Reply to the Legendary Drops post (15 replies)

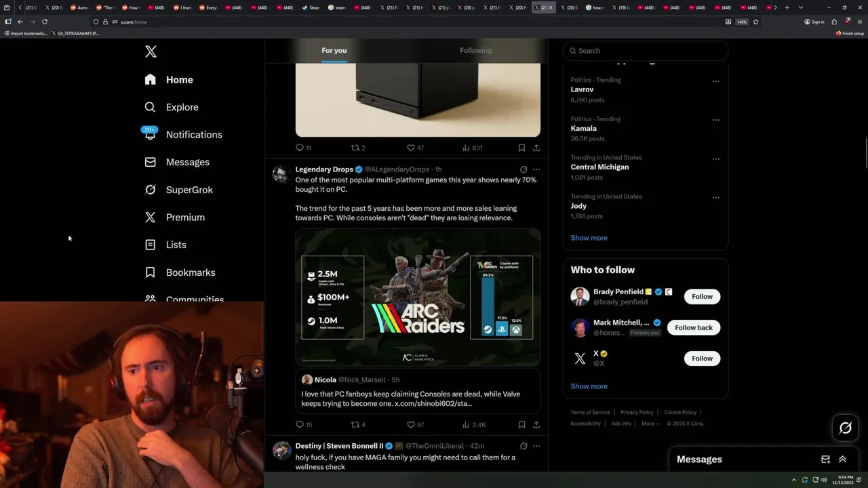304,424
